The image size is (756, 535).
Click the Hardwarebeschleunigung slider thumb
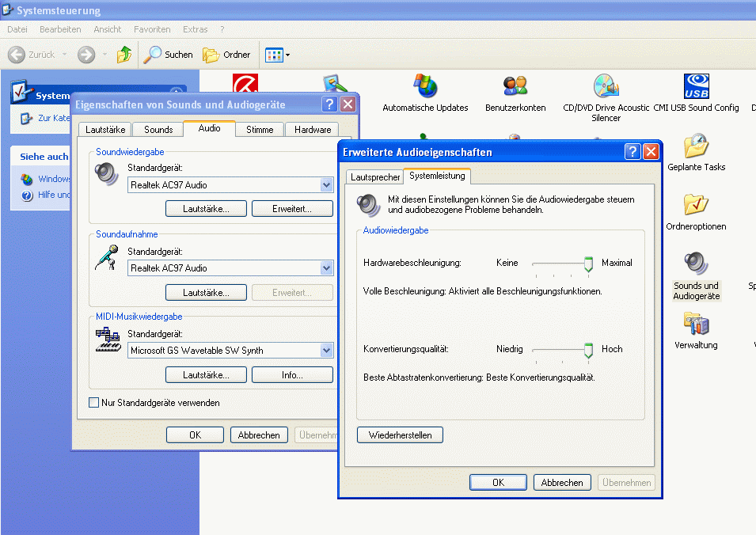pyautogui.click(x=588, y=264)
